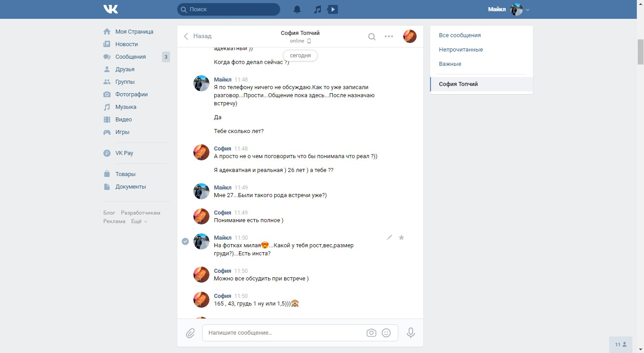Open Новости feed
Image resolution: width=644 pixels, height=353 pixels.
(x=127, y=44)
